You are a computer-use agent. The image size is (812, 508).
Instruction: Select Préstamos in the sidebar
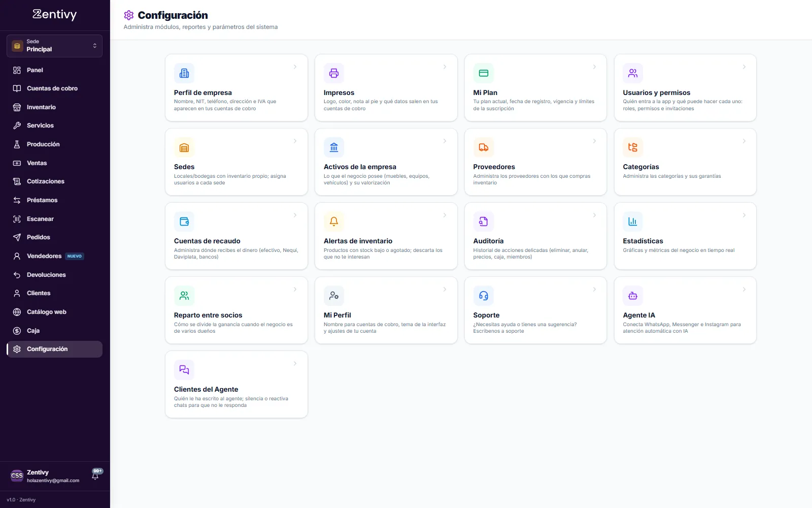[x=54, y=200]
